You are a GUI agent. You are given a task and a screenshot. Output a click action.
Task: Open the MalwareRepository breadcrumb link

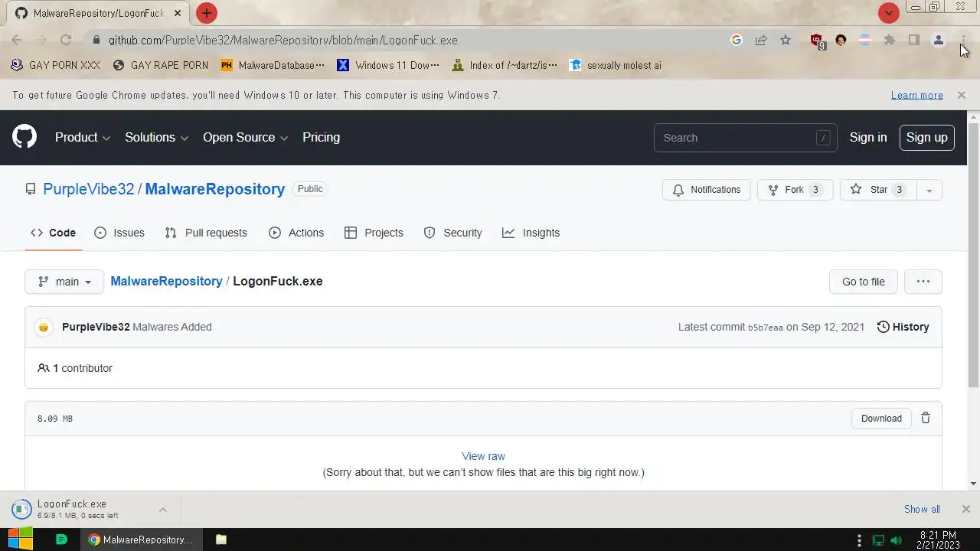click(x=166, y=282)
